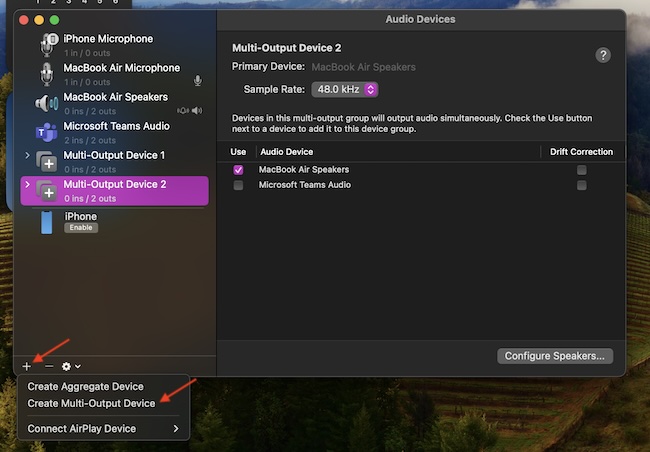Click the iPhone device icon
Image resolution: width=650 pixels, height=452 pixels.
tap(47, 223)
